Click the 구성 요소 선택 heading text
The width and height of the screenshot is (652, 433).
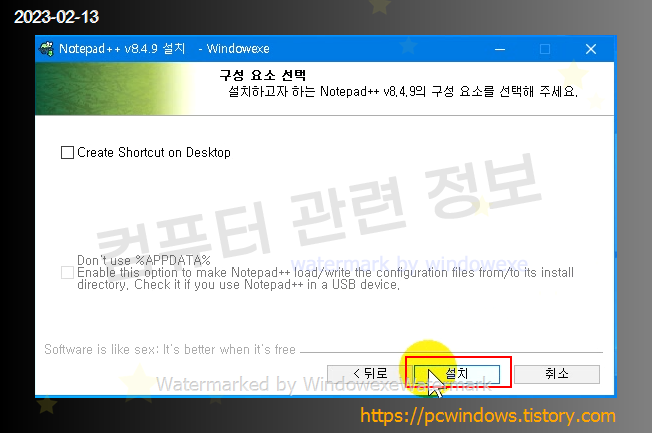pyautogui.click(x=263, y=75)
